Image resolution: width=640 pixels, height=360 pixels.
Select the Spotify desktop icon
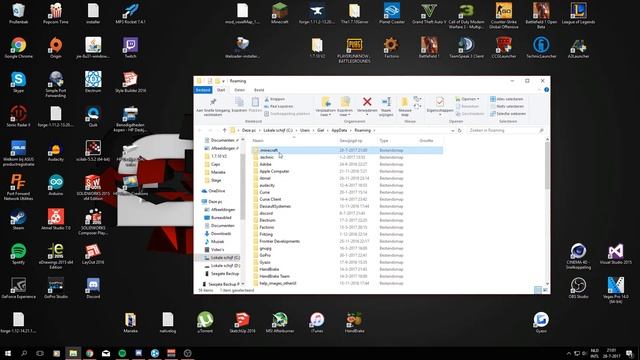18,253
